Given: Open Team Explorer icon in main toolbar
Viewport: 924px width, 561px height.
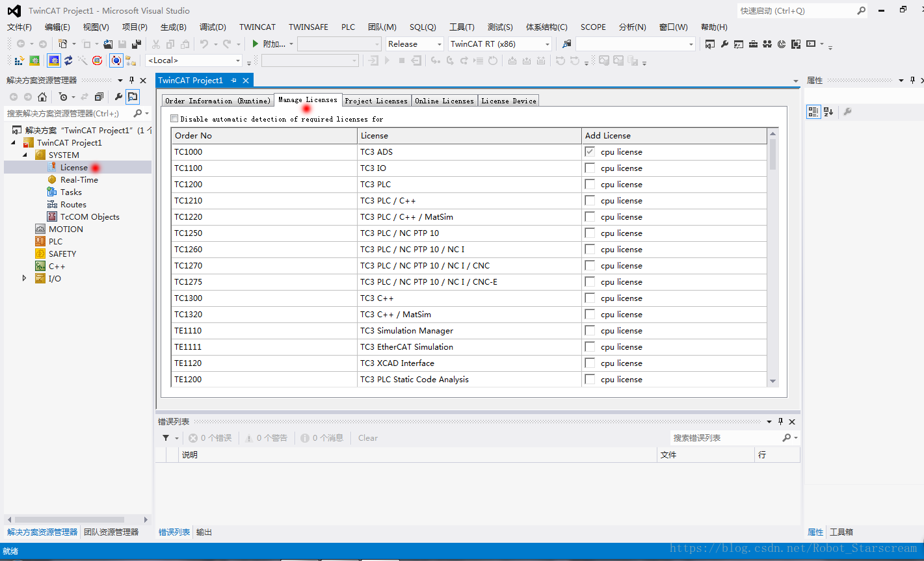Looking at the screenshot, I should [767, 44].
